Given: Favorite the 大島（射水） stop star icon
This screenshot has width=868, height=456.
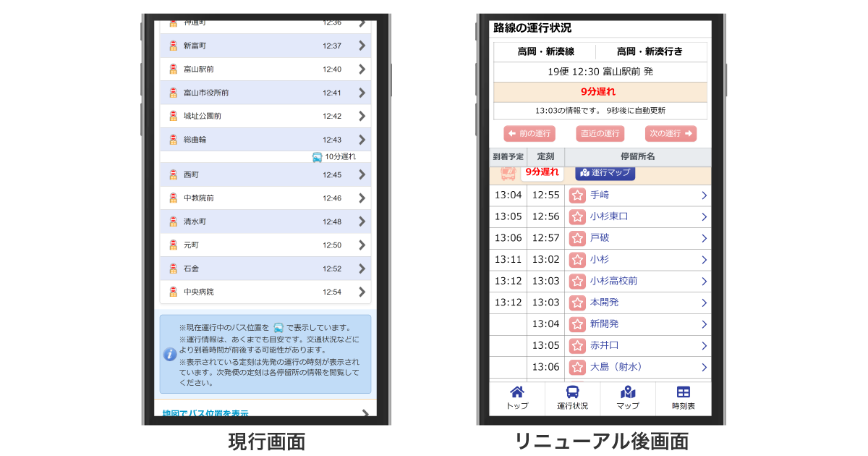Looking at the screenshot, I should [577, 367].
